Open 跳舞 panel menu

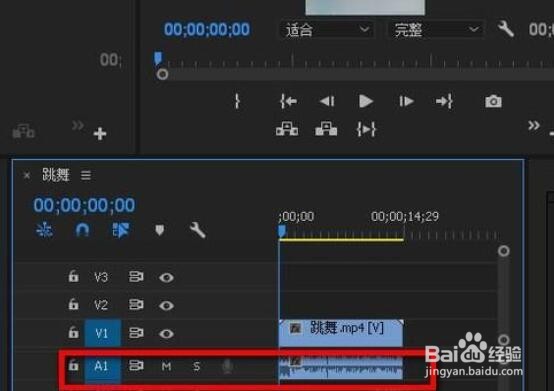[86, 175]
